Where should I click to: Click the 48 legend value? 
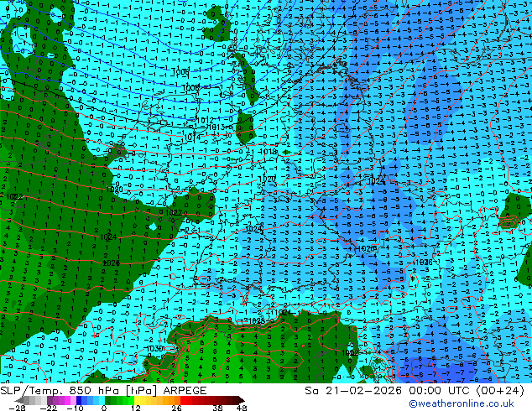coord(242,408)
